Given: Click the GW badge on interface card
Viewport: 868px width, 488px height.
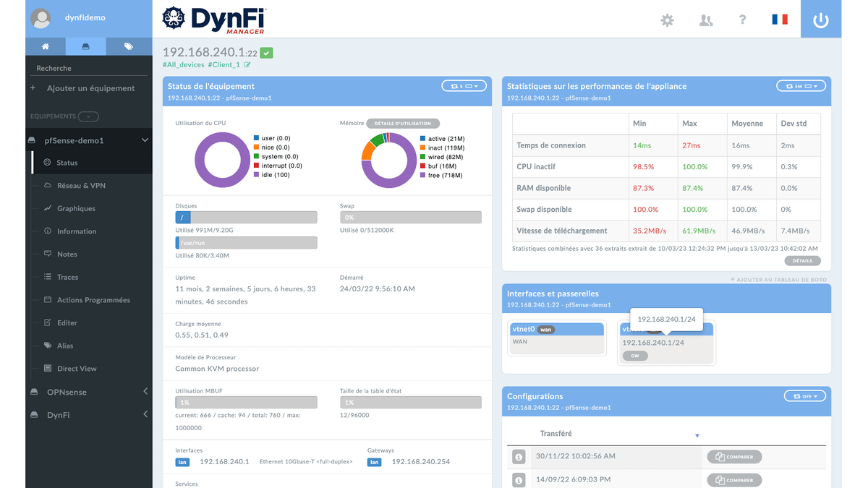Looking at the screenshot, I should click(x=635, y=356).
